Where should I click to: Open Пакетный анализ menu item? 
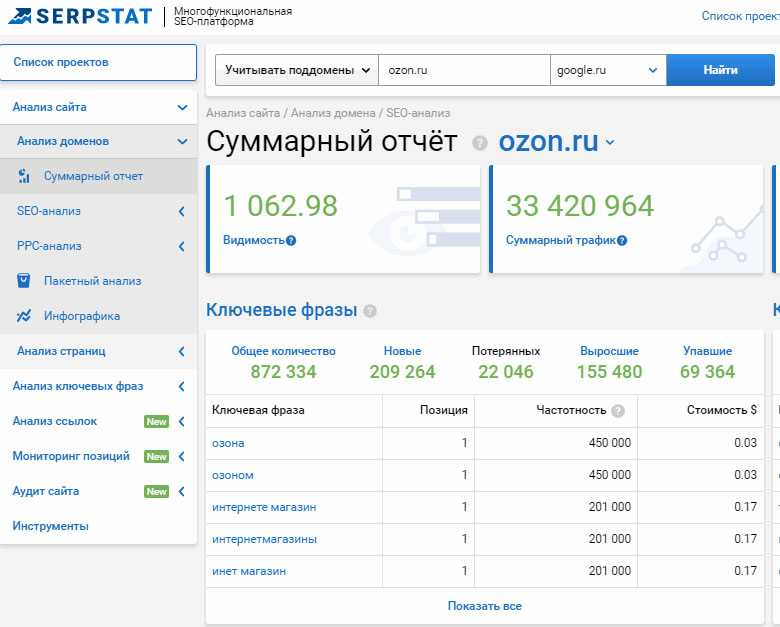pyautogui.click(x=98, y=281)
